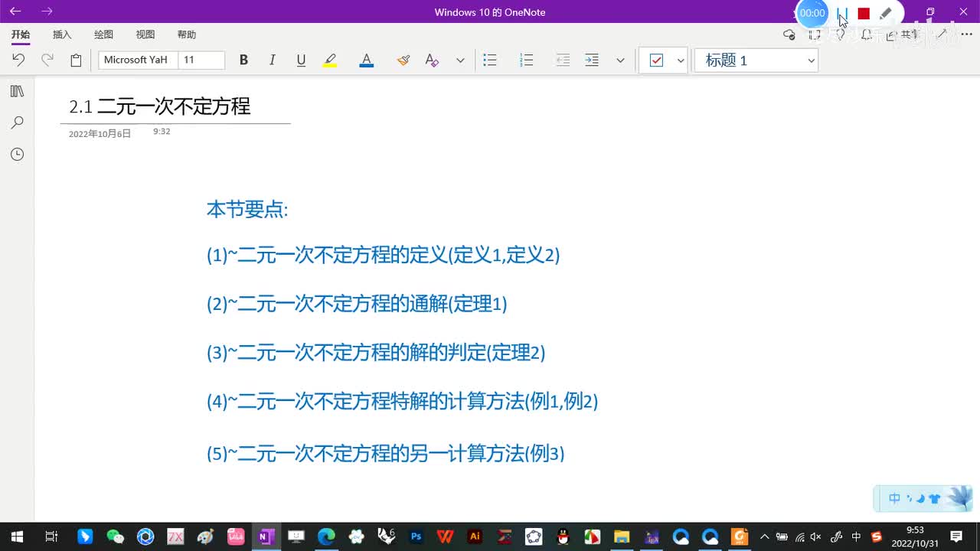The image size is (980, 551).
Task: Expand more font formatting options chevron
Action: [460, 60]
